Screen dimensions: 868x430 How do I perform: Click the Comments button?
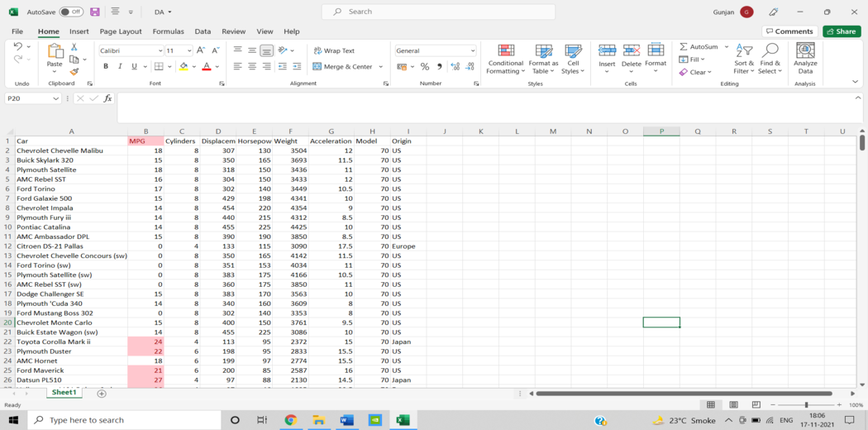point(790,31)
